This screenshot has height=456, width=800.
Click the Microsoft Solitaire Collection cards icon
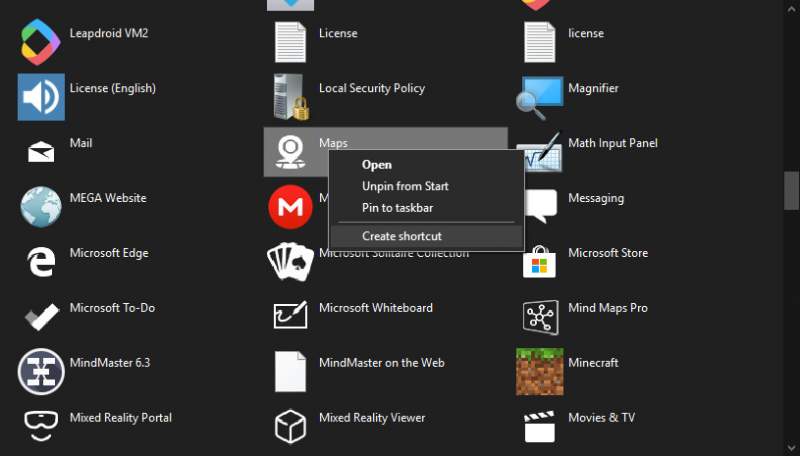290,262
